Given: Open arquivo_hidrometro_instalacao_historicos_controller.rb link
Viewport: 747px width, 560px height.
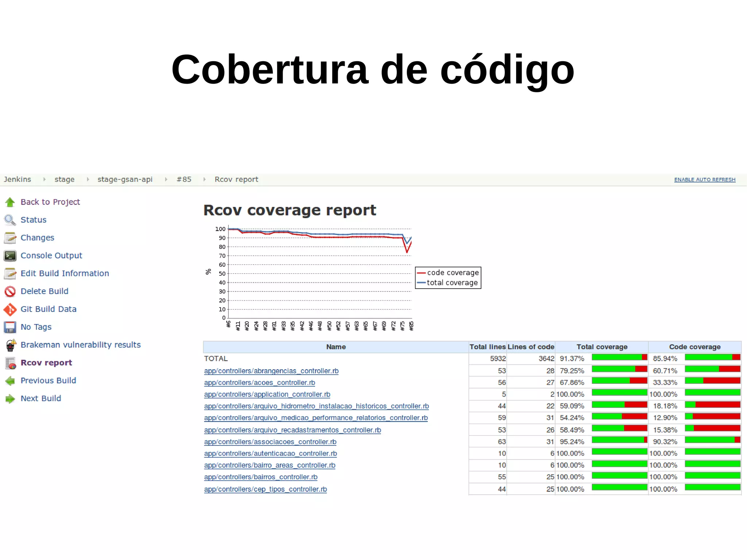Looking at the screenshot, I should 317,406.
